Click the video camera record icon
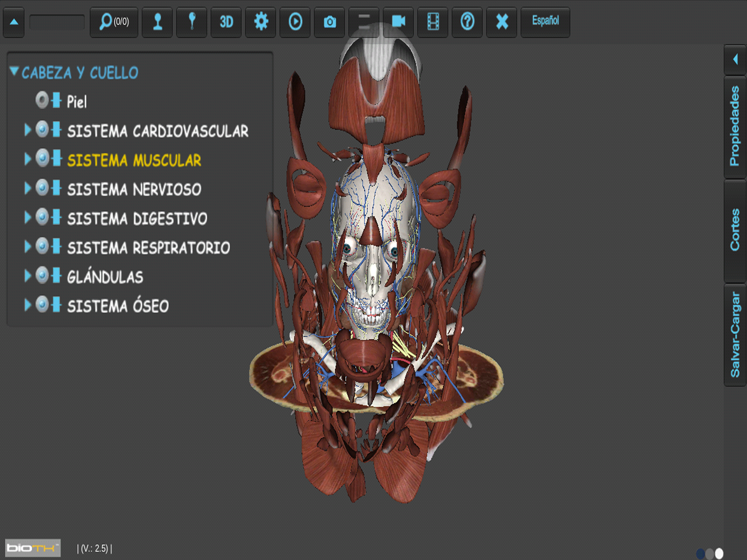Screen dimensions: 747x560 [x=398, y=21]
